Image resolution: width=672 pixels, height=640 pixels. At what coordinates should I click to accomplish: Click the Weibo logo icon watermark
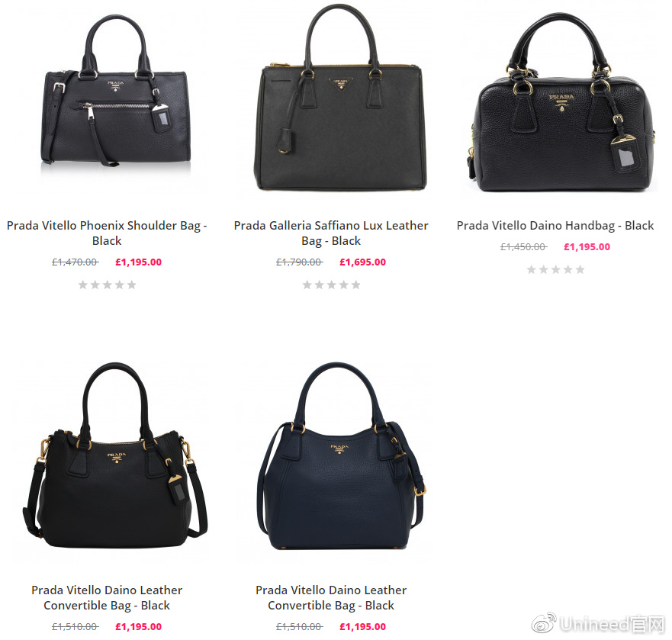(544, 623)
